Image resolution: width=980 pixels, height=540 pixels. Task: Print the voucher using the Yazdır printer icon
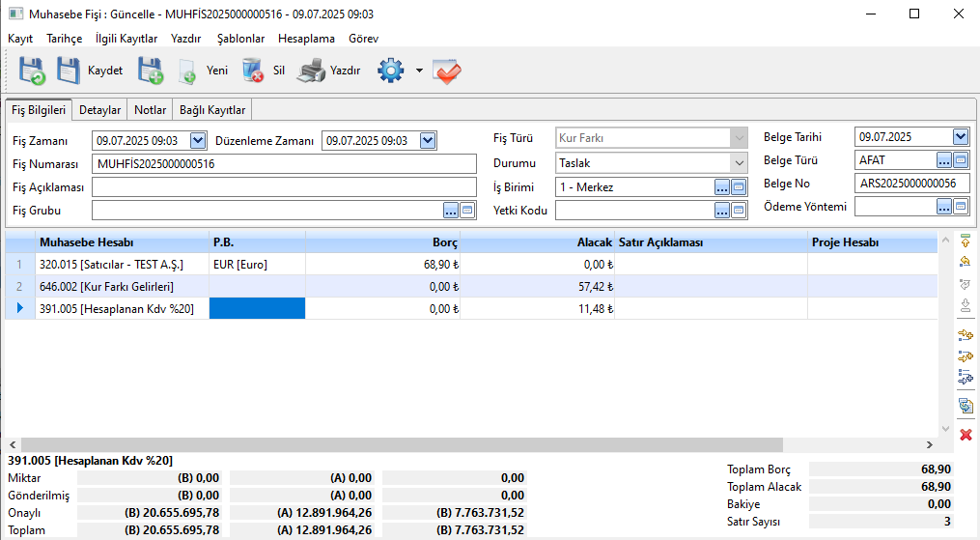(x=329, y=71)
